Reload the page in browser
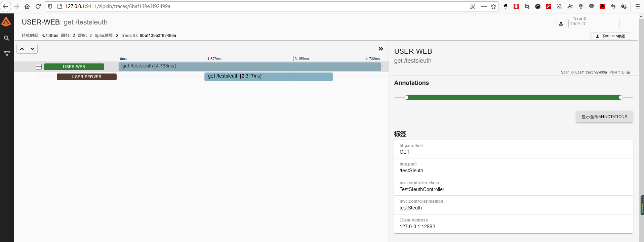The width and height of the screenshot is (644, 242). (x=38, y=6)
